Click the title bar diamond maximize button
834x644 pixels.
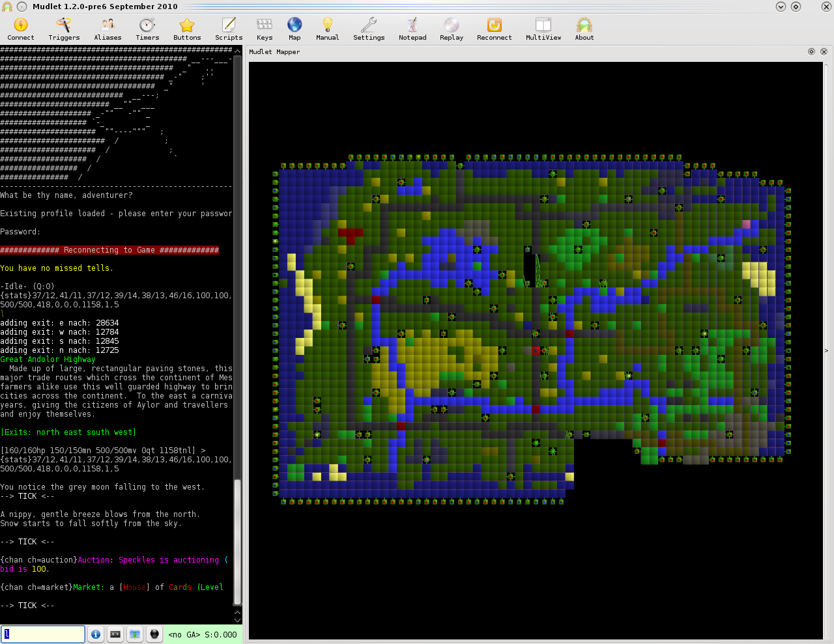pos(796,7)
